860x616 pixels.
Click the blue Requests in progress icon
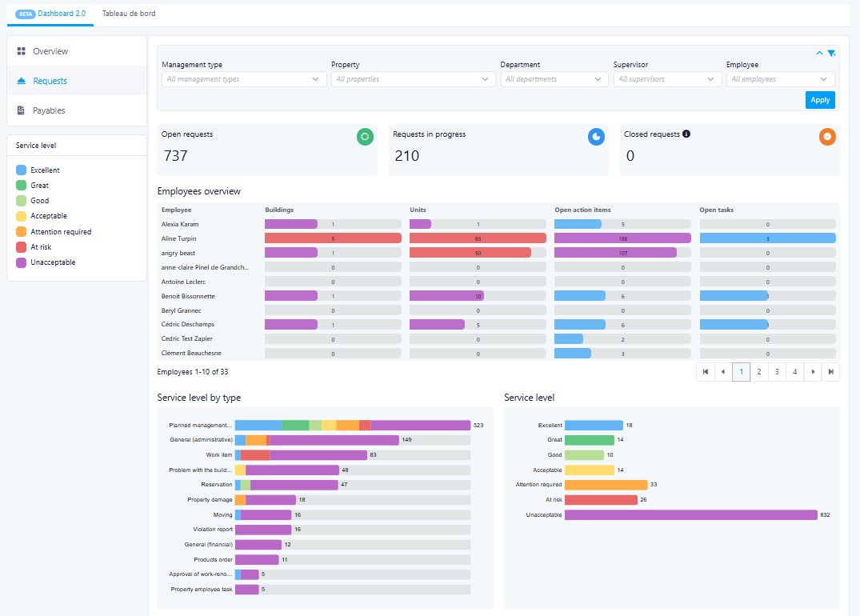tap(596, 137)
